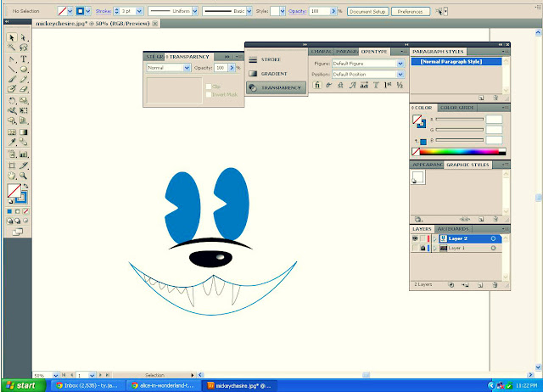Viewport: 543px width, 392px height.
Task: Click the Preferences button
Action: tap(411, 11)
